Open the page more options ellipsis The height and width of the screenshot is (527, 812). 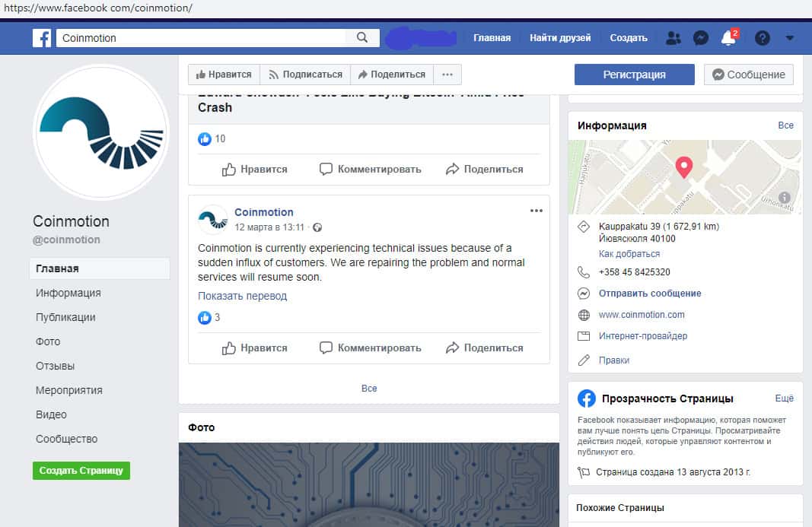coord(447,75)
